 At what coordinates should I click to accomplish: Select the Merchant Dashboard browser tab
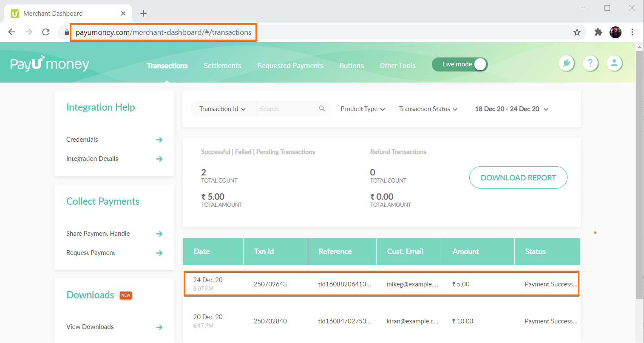(68, 14)
